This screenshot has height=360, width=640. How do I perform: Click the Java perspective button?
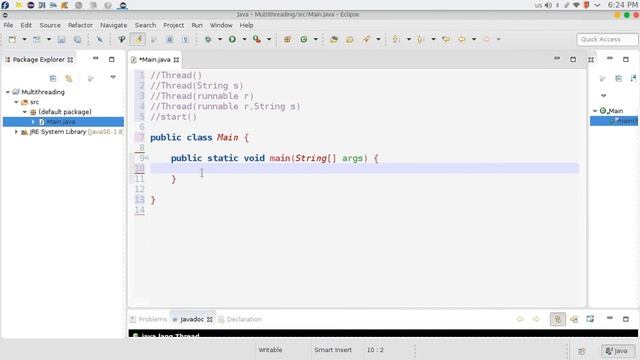coord(617,351)
